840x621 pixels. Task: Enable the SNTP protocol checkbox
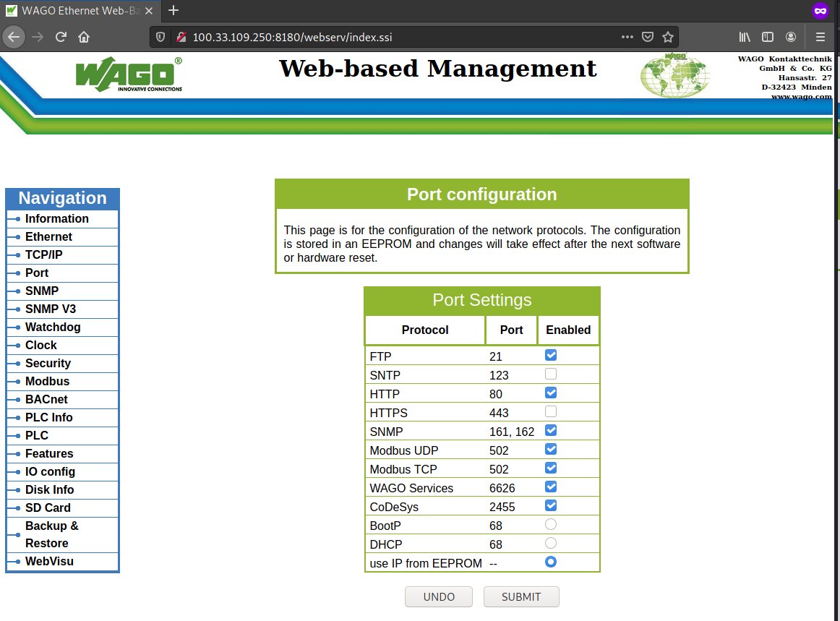(551, 374)
